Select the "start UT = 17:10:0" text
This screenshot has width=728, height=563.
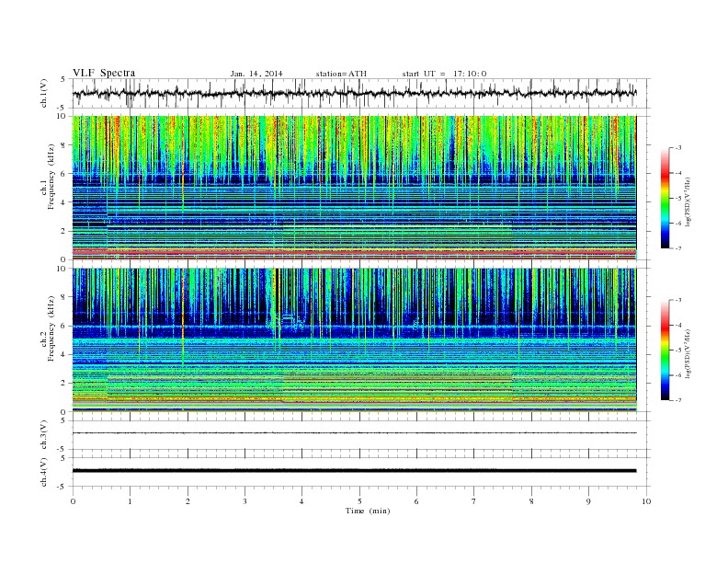pyautogui.click(x=444, y=74)
